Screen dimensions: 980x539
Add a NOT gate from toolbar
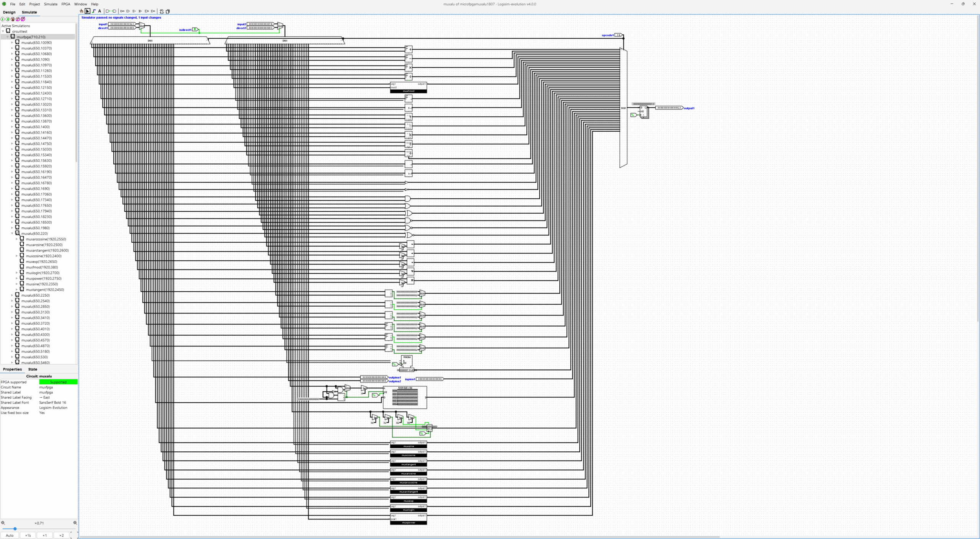(x=122, y=11)
